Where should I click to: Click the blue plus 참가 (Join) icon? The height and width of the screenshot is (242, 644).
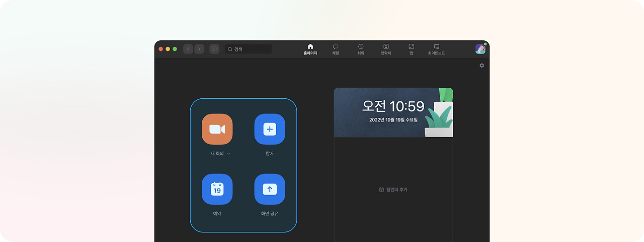point(270,129)
